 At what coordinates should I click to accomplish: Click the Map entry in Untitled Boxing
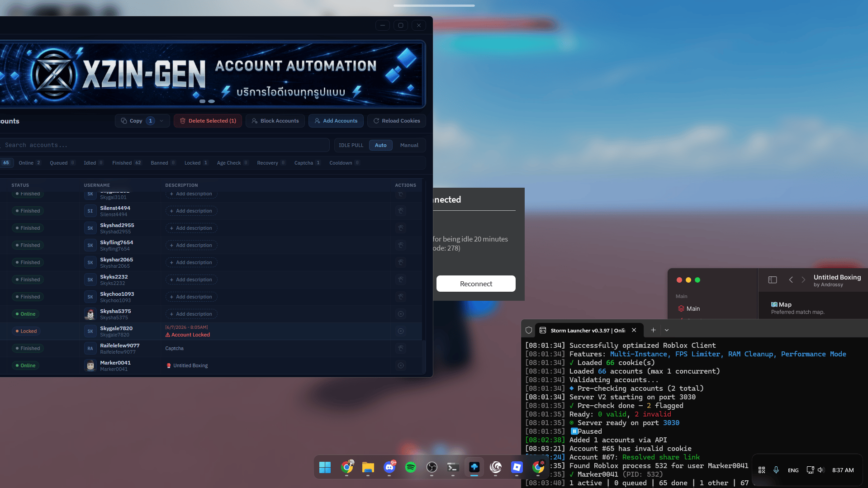(x=798, y=308)
